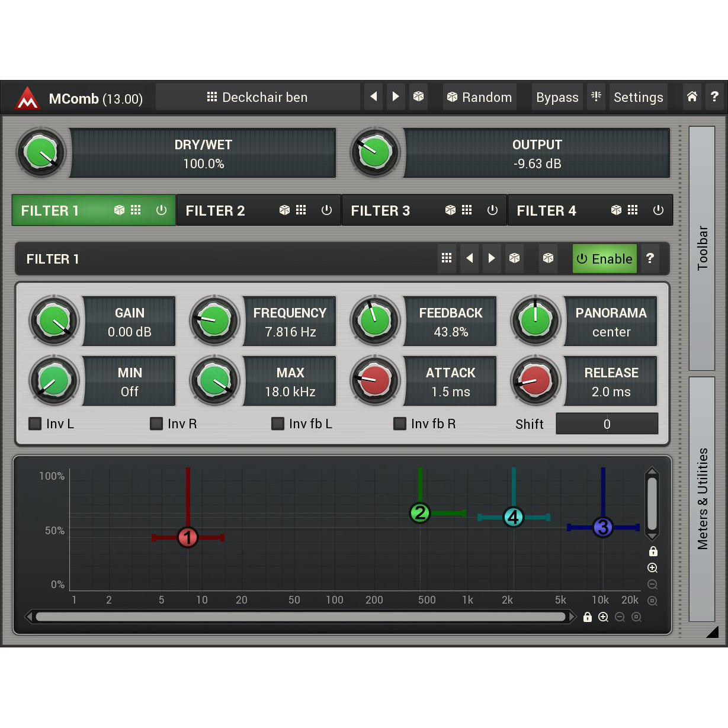This screenshot has width=728, height=728.
Task: Click the Random button
Action: [480, 97]
